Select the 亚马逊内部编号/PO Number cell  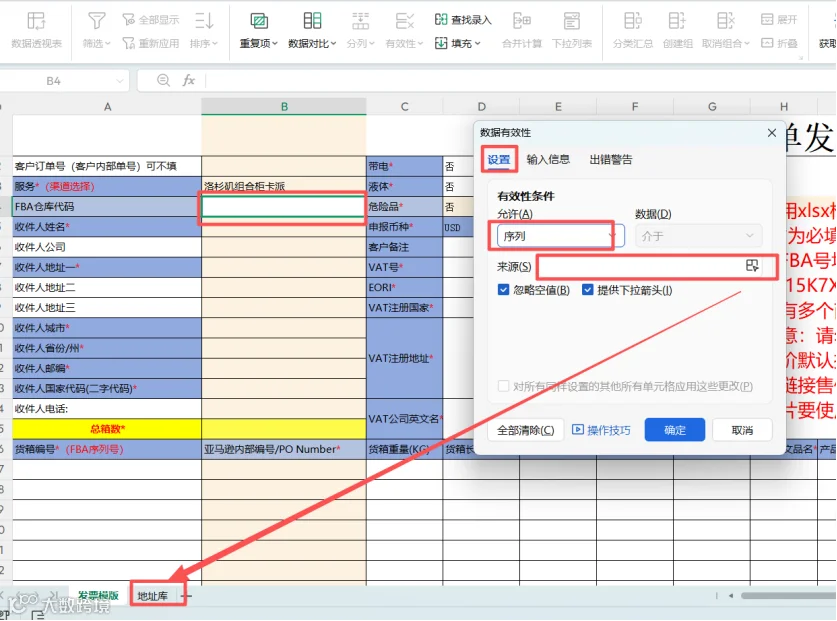tap(283, 449)
